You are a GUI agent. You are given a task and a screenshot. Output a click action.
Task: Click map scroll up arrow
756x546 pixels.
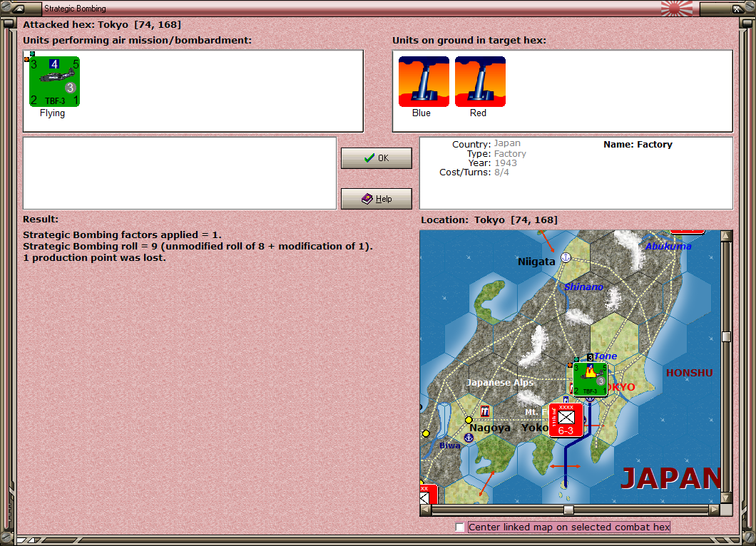726,236
